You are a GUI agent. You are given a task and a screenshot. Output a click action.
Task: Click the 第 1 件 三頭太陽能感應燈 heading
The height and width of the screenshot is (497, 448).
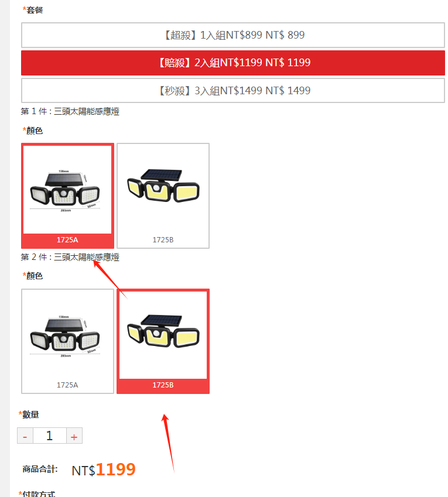coord(70,112)
